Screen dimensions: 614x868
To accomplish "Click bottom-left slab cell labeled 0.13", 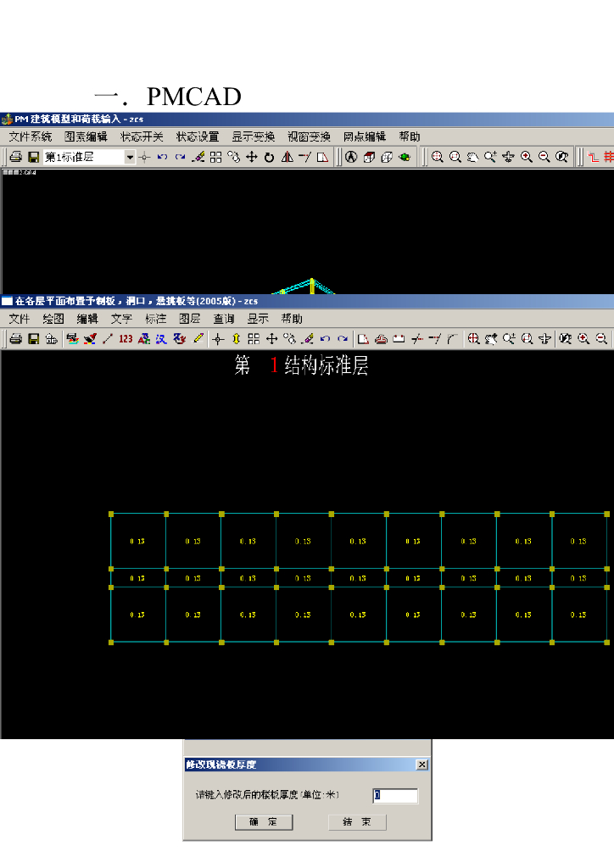I will point(137,615).
